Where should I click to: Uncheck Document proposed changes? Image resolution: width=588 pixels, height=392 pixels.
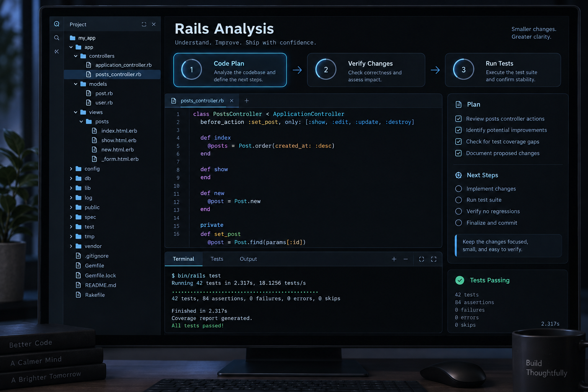pos(458,153)
